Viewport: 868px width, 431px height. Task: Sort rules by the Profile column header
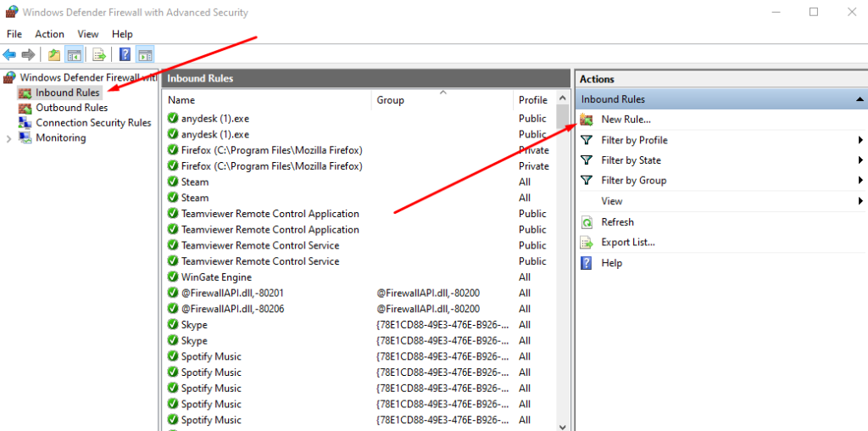pos(534,100)
